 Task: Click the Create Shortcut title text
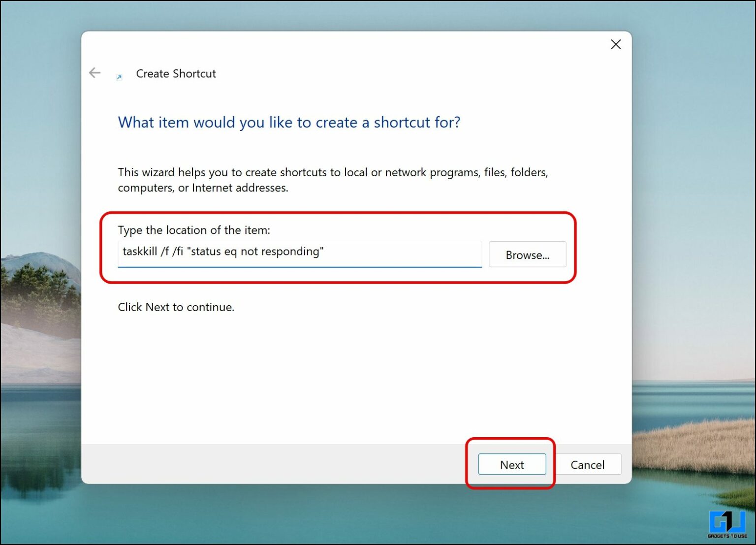(x=176, y=74)
